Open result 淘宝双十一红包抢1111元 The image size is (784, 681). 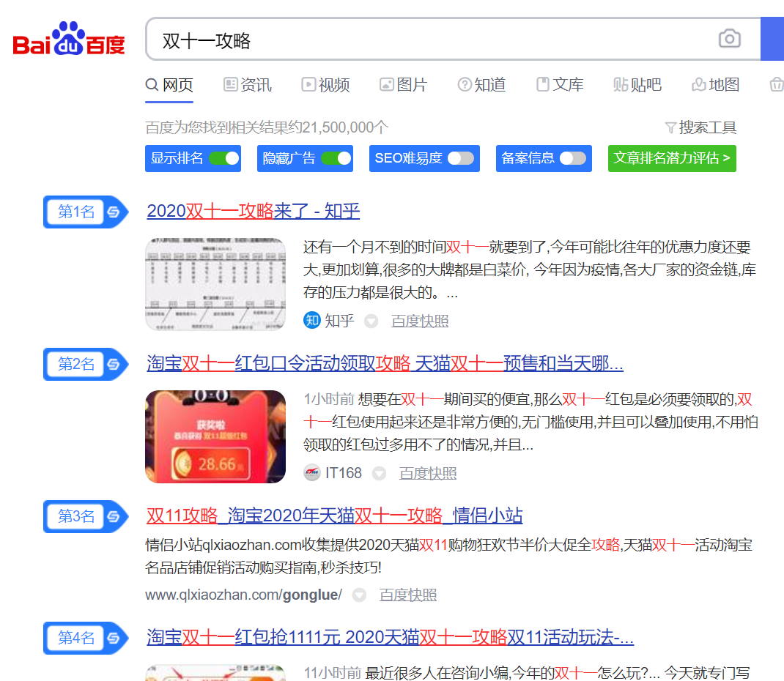[x=390, y=637]
